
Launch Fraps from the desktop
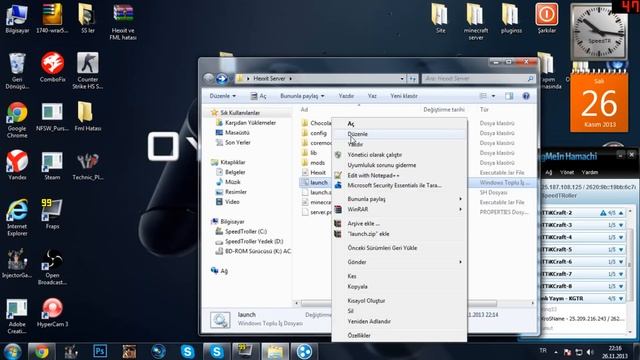click(x=52, y=214)
